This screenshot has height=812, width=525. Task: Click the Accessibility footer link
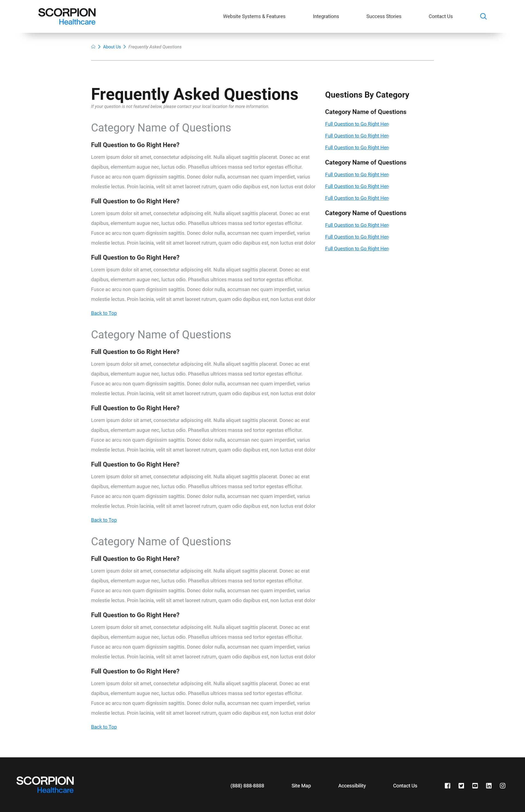(352, 785)
